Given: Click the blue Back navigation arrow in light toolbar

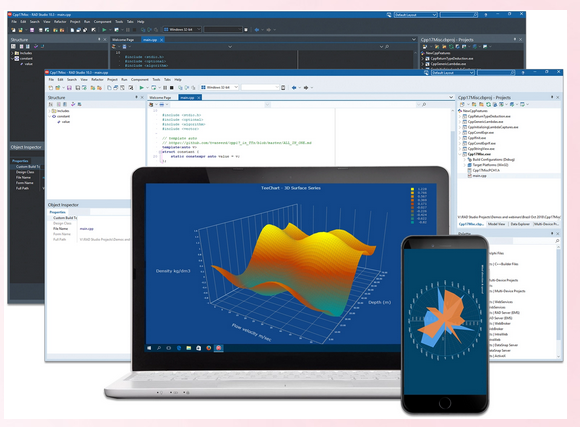Looking at the screenshot, I should tap(294, 88).
